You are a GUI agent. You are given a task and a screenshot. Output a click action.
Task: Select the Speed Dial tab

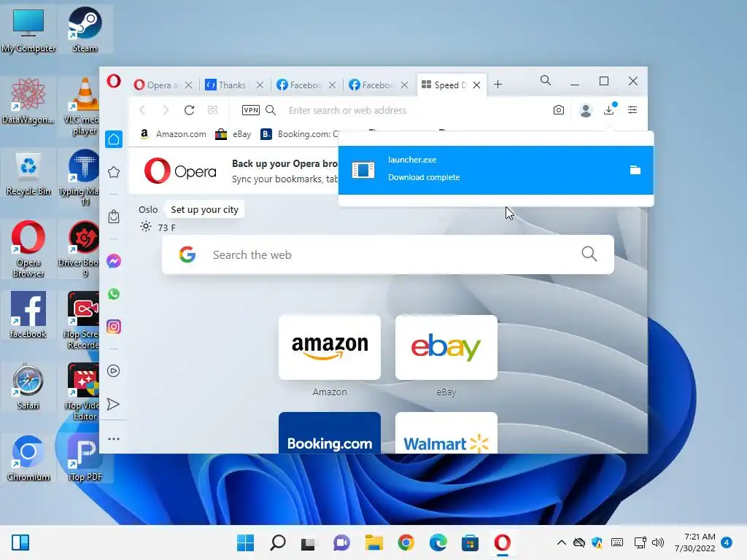pyautogui.click(x=444, y=85)
